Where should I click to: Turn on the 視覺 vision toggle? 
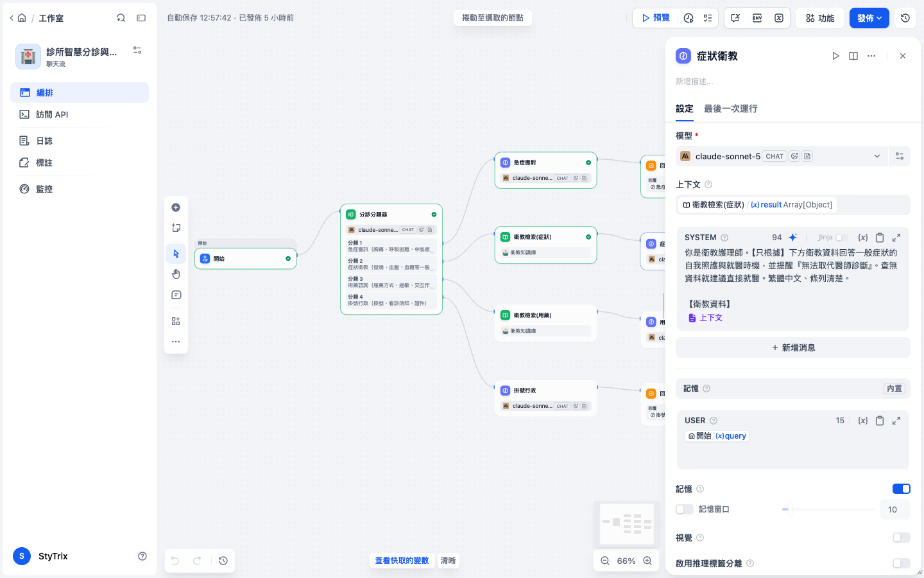pyautogui.click(x=902, y=538)
